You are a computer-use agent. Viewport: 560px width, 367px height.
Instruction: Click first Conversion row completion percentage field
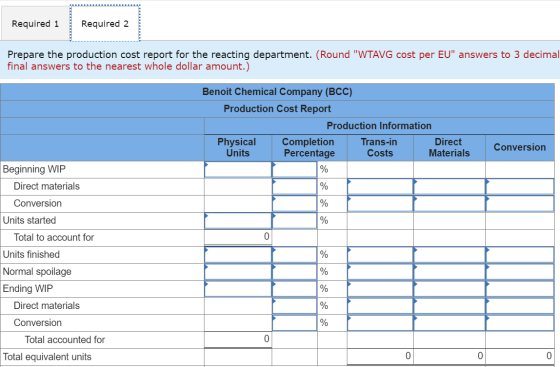[294, 203]
